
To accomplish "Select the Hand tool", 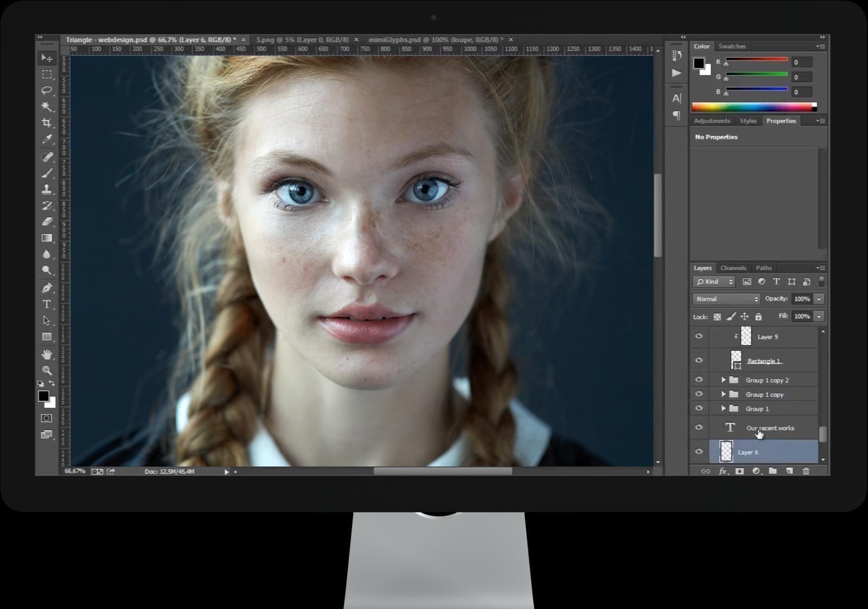I will coord(47,354).
